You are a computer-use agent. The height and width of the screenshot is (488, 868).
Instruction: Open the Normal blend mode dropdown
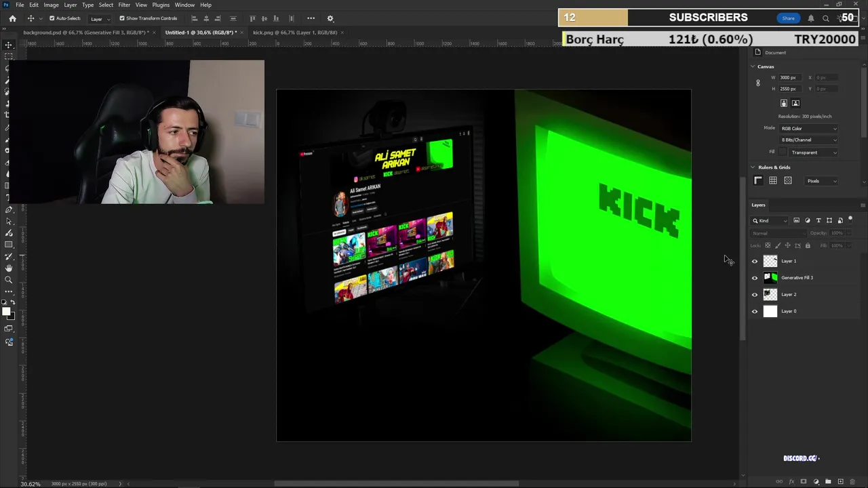780,233
